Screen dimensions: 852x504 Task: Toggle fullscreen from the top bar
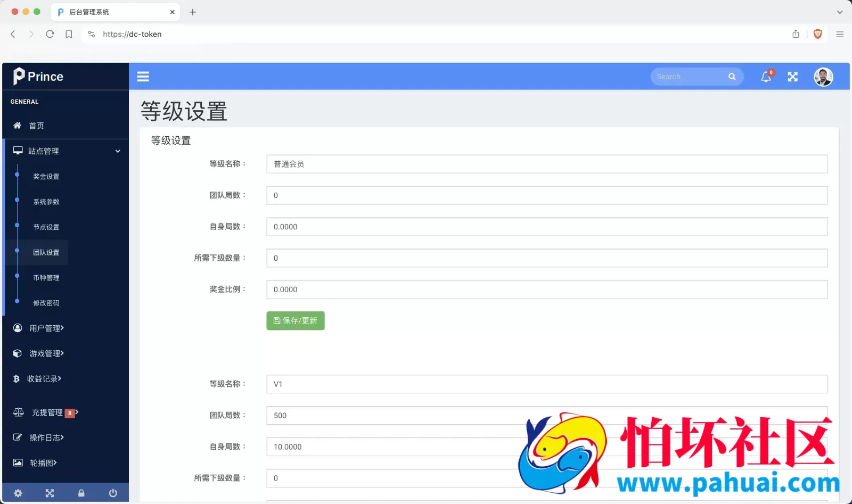[793, 77]
